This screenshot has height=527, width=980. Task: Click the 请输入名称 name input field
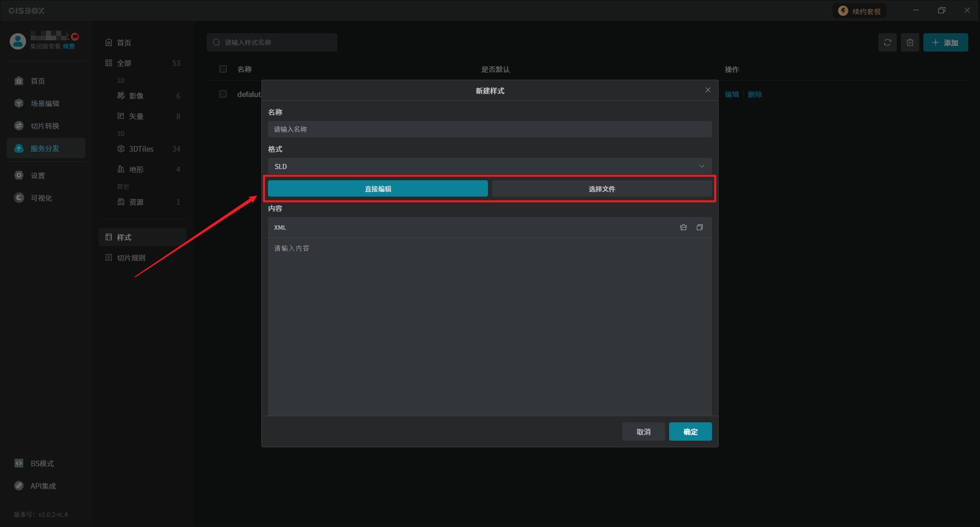[x=489, y=129]
